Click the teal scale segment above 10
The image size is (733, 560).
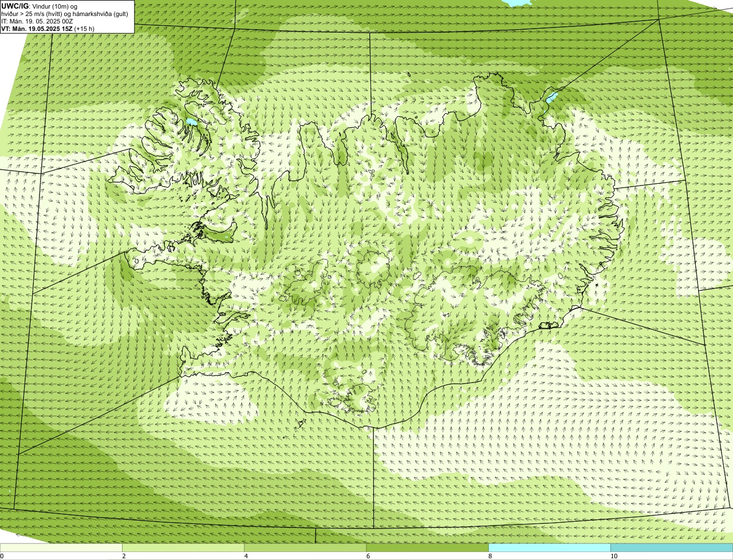672,547
